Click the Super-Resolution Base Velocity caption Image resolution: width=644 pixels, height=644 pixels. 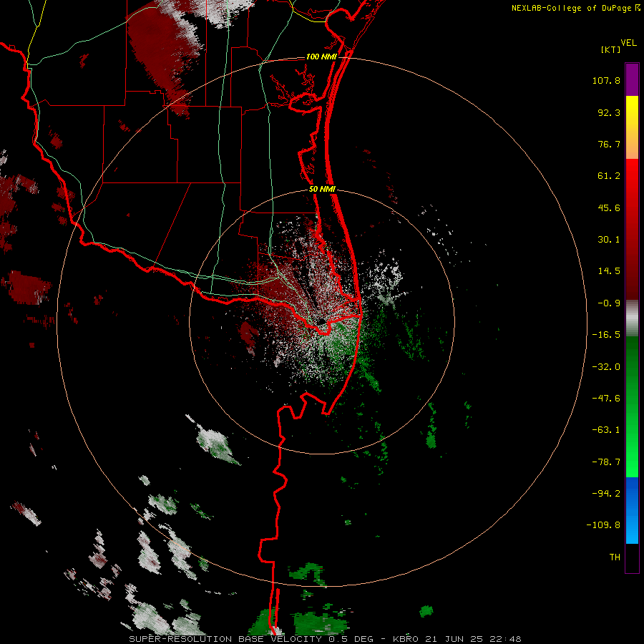coord(325,639)
